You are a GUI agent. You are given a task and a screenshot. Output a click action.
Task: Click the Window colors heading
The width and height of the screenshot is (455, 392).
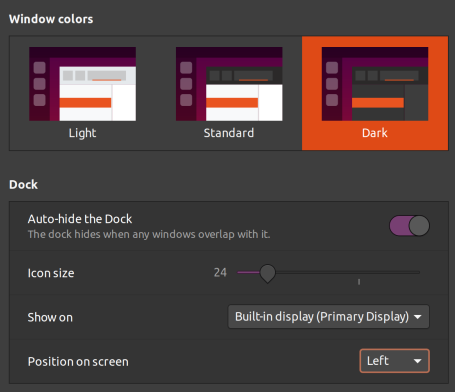tap(51, 19)
